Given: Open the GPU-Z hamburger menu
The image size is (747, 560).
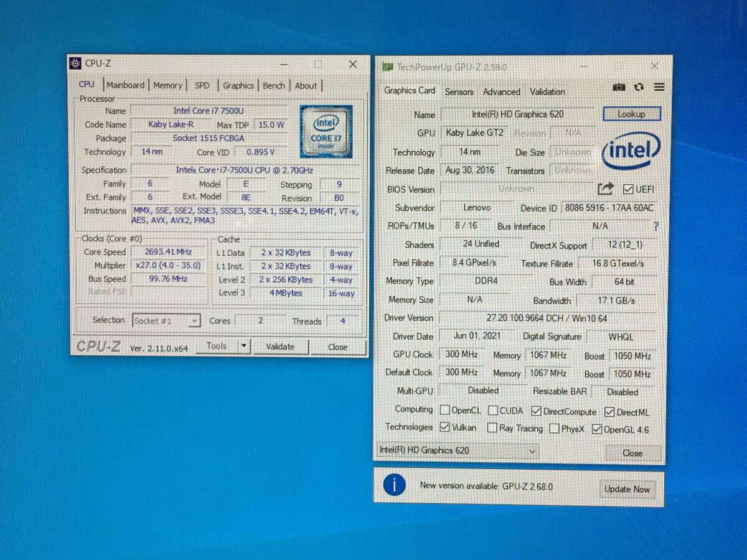Looking at the screenshot, I should 659,87.
